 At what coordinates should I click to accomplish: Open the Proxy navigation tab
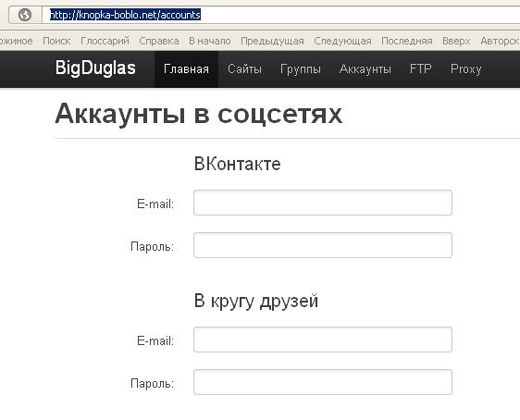pos(465,69)
